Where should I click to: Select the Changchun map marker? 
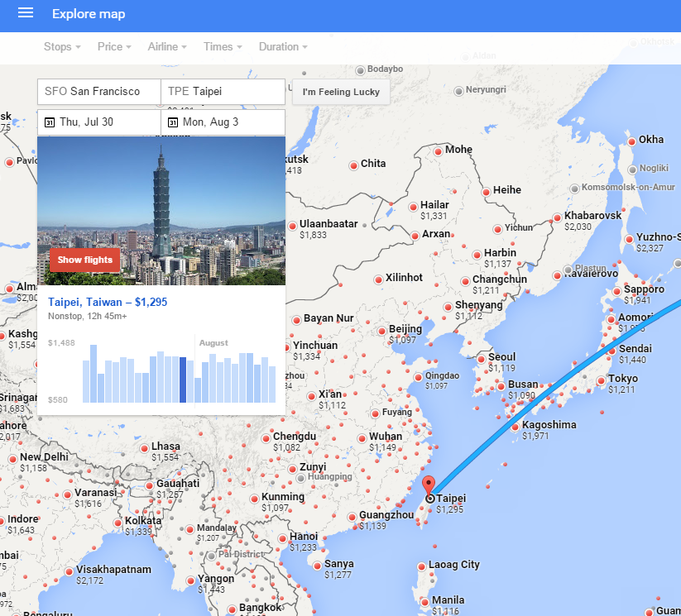465,281
